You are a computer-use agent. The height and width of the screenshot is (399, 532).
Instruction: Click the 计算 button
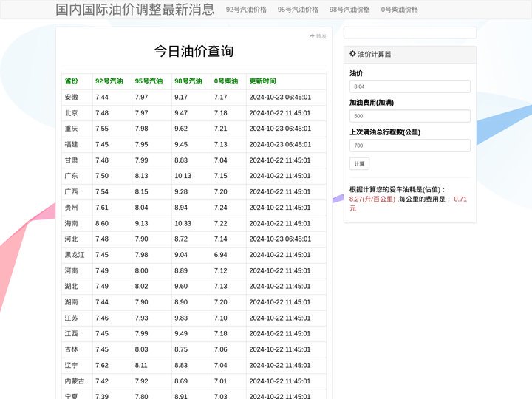pyautogui.click(x=359, y=164)
